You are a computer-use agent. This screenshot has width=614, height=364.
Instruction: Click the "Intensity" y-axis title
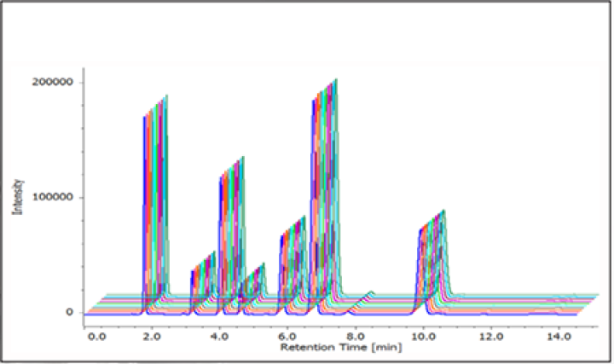coord(17,195)
